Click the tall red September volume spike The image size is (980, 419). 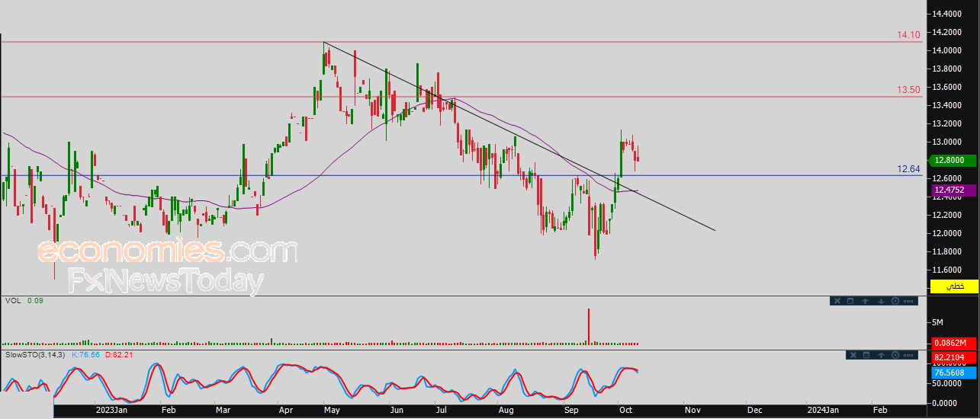coord(589,326)
